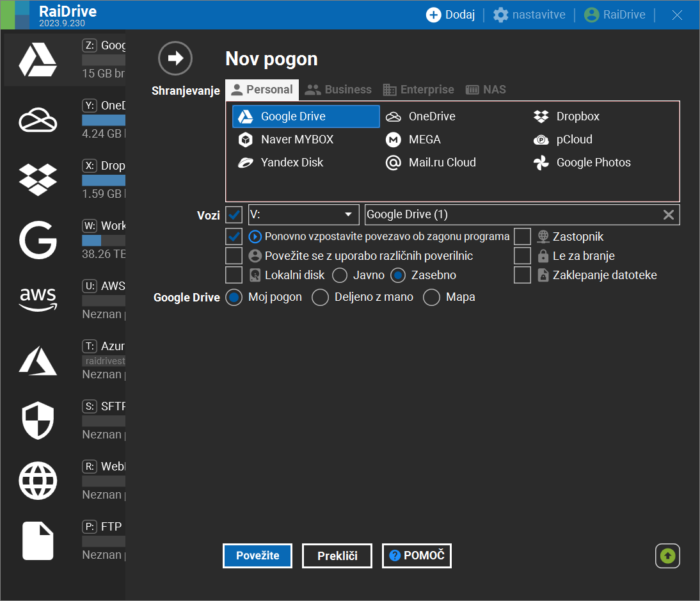700x601 pixels.
Task: Switch to the Business tab
Action: click(x=338, y=90)
